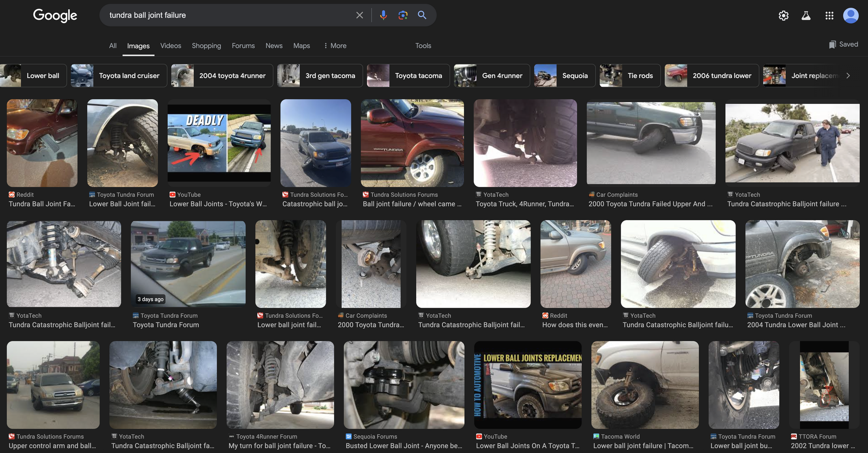
Task: Open Reddit Tundra Ball Joint Fa... thumbnail
Action: click(42, 143)
